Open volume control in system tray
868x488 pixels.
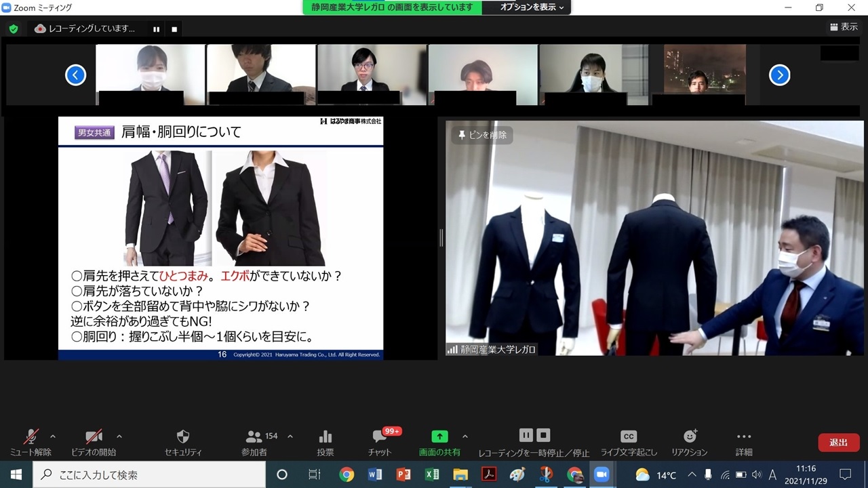(756, 474)
